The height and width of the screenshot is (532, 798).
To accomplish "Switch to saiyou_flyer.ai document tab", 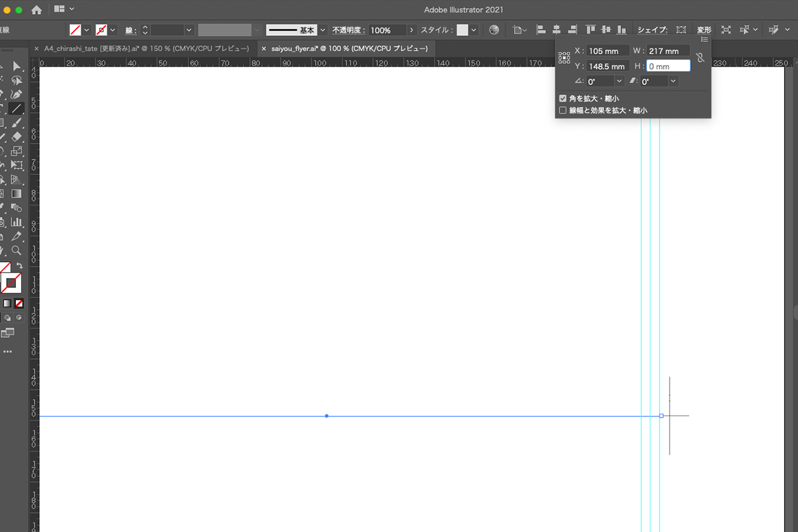I will coord(349,49).
